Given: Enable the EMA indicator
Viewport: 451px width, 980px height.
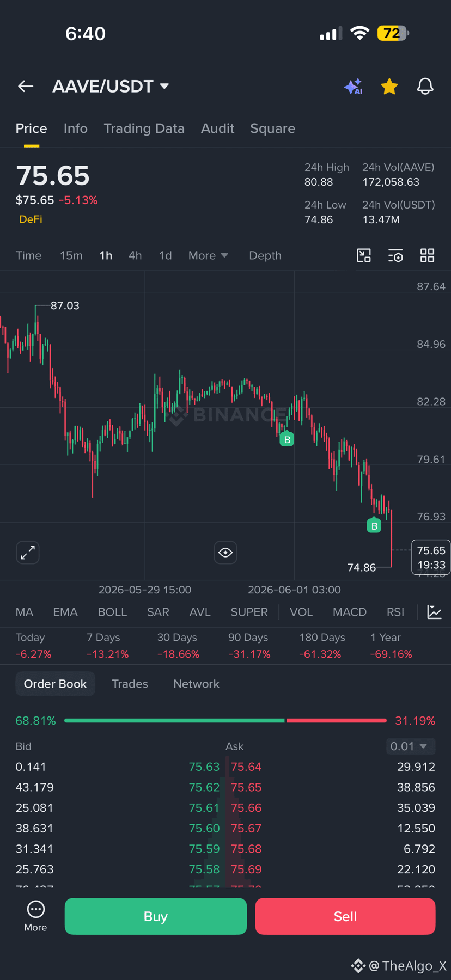Looking at the screenshot, I should [65, 612].
